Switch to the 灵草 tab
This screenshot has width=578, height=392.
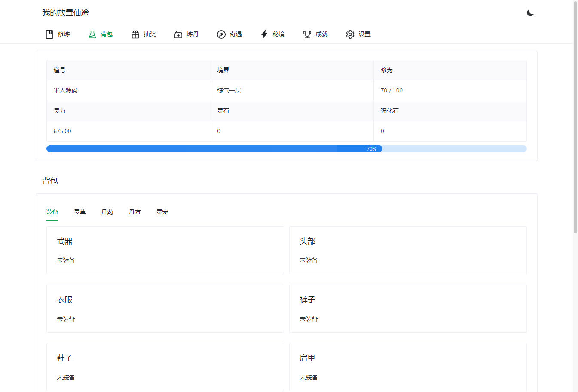[x=80, y=212]
